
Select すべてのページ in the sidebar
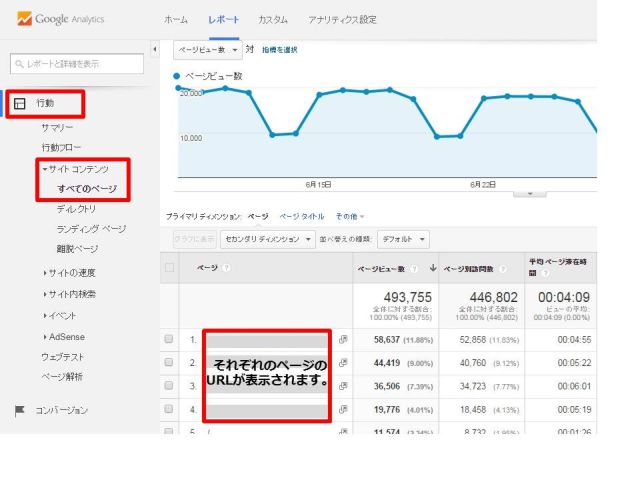[87, 189]
